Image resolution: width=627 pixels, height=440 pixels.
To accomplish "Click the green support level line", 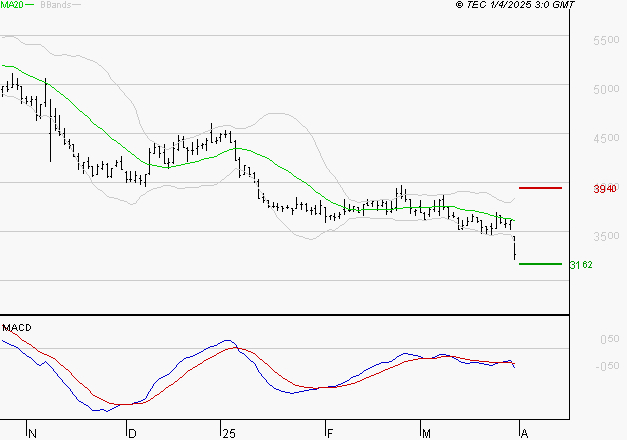I will (540, 264).
